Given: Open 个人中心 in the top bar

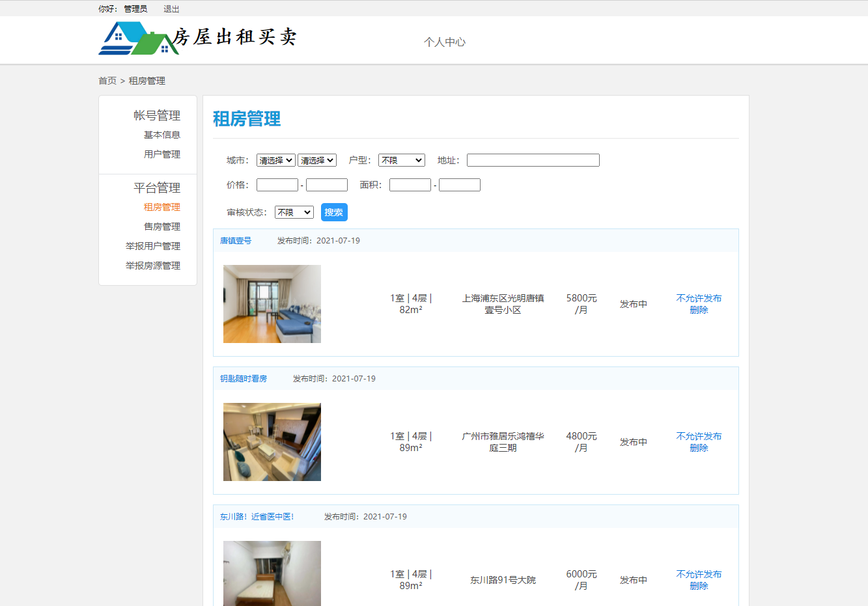Looking at the screenshot, I should (445, 42).
